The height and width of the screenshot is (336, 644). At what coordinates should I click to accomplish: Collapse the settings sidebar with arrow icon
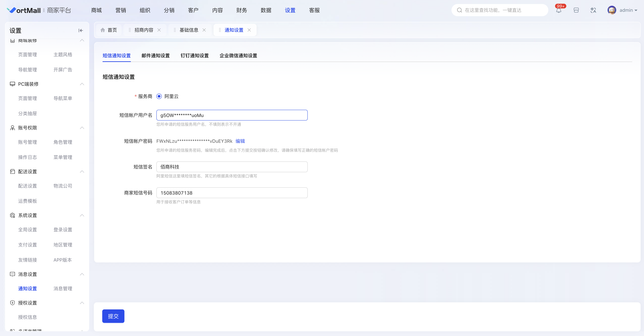click(81, 30)
